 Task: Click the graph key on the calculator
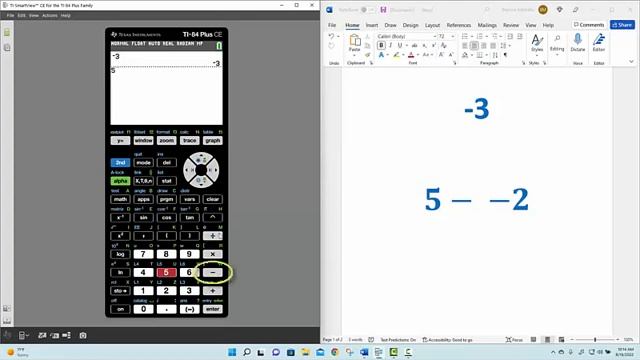(x=213, y=140)
